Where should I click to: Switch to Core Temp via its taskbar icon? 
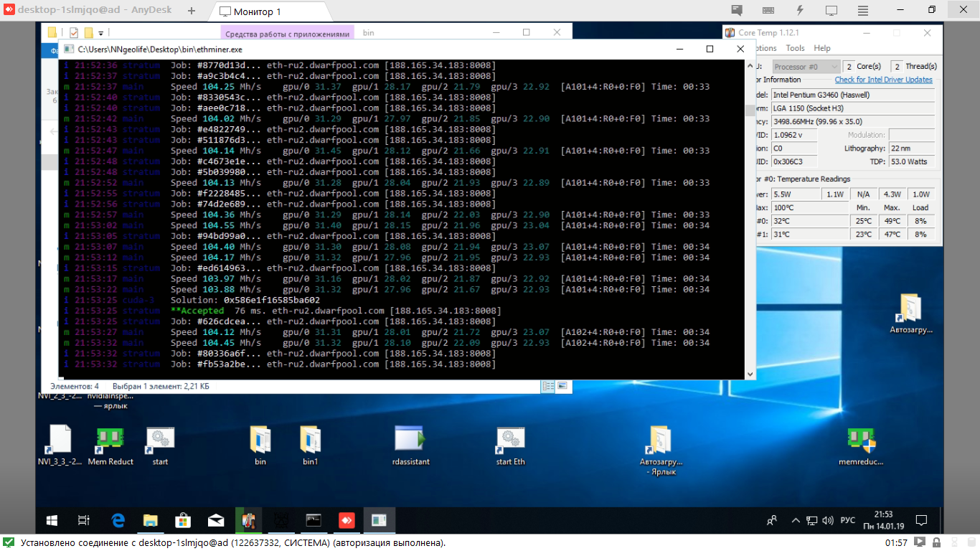pos(248,520)
